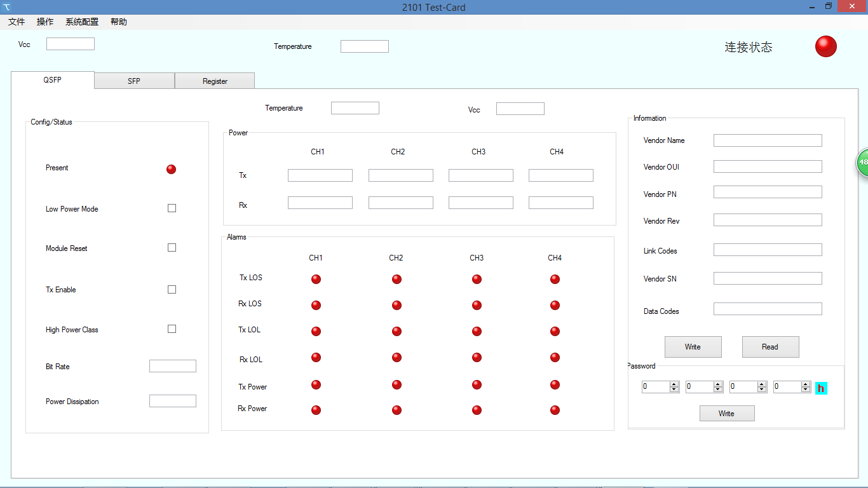Increment the third password byte spinner
Viewport: 868px width, 488px height.
[x=762, y=384]
